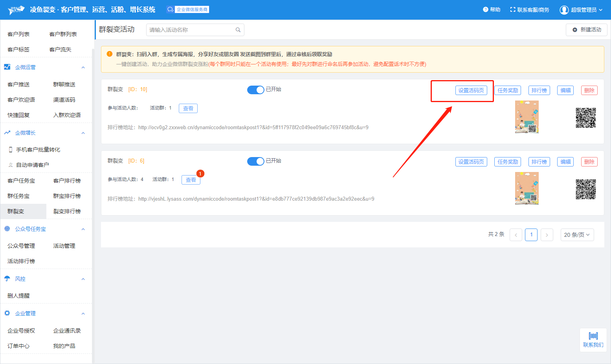The image size is (611, 364).
Task: Open the QR code for activity ID 10
Action: [585, 118]
